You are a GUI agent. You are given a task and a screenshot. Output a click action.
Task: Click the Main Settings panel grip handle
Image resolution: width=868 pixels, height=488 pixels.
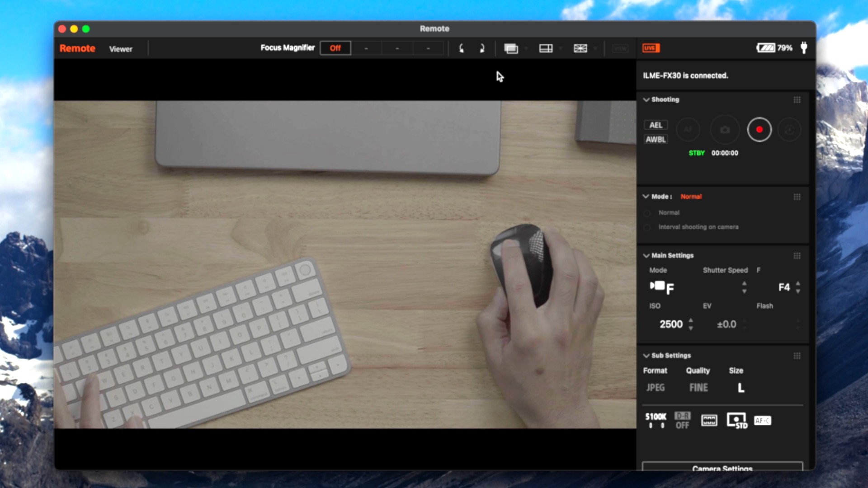[x=797, y=256]
